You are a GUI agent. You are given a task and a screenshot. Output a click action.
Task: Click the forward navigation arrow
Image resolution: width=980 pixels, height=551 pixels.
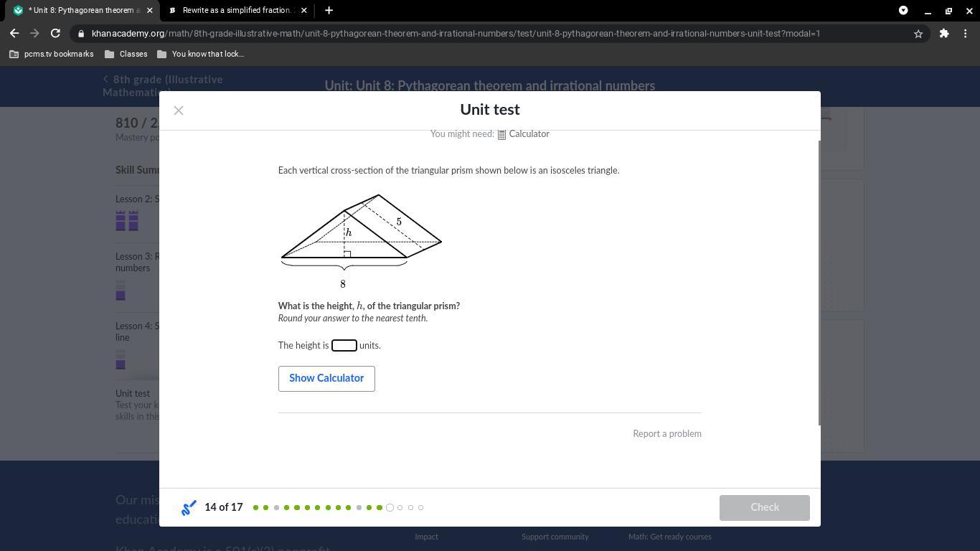click(34, 33)
